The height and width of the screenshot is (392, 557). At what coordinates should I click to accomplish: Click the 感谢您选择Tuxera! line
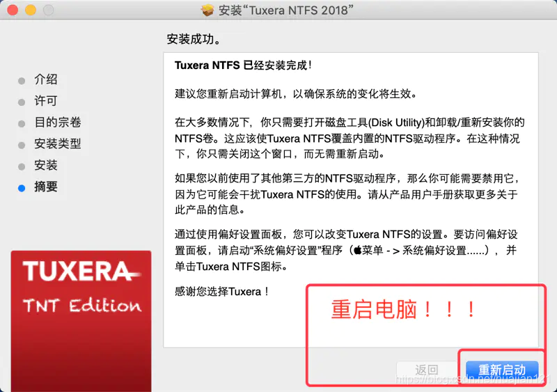(221, 292)
